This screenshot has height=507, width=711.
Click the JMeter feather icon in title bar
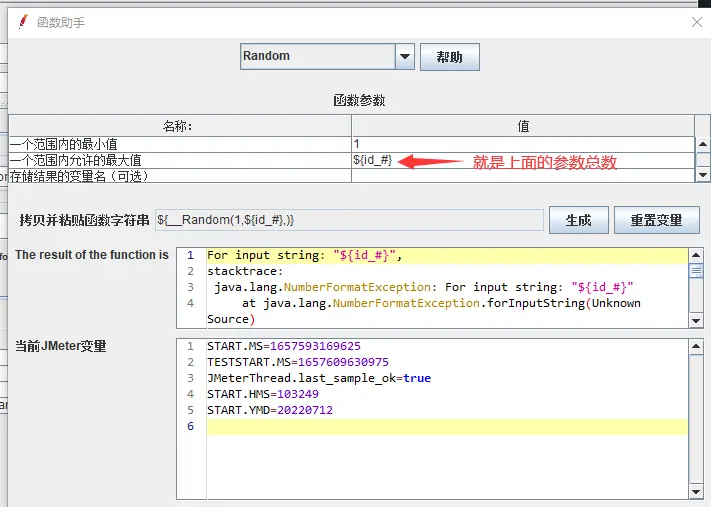coord(22,21)
